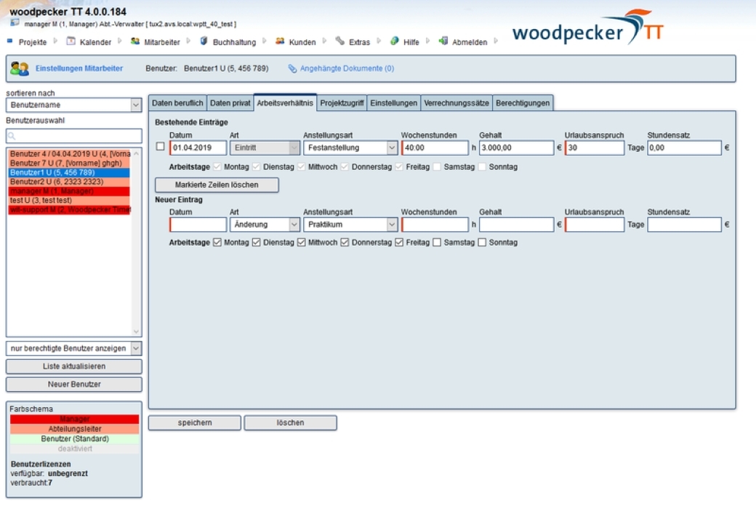This screenshot has width=756, height=532.
Task: Click the Abteilungsleiter swatch in Farbschema
Action: coord(74,429)
